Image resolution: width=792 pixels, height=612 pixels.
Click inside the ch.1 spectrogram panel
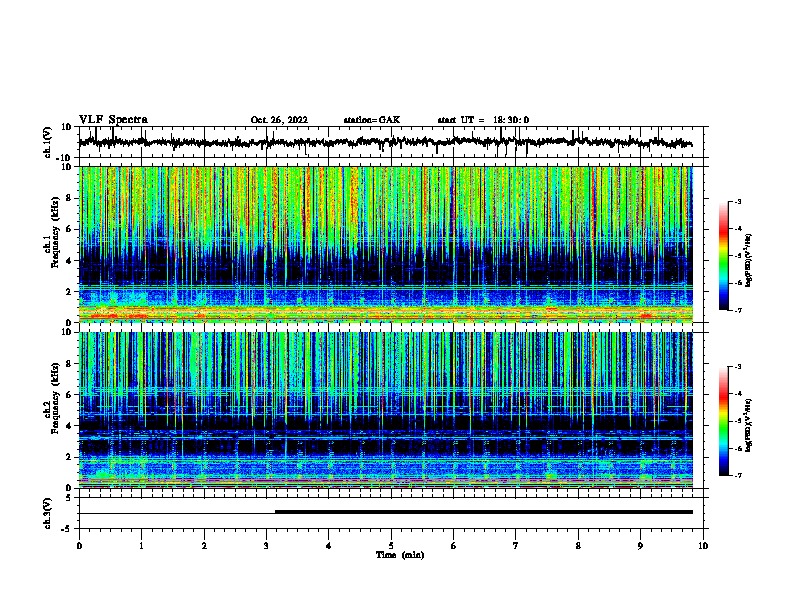386,244
